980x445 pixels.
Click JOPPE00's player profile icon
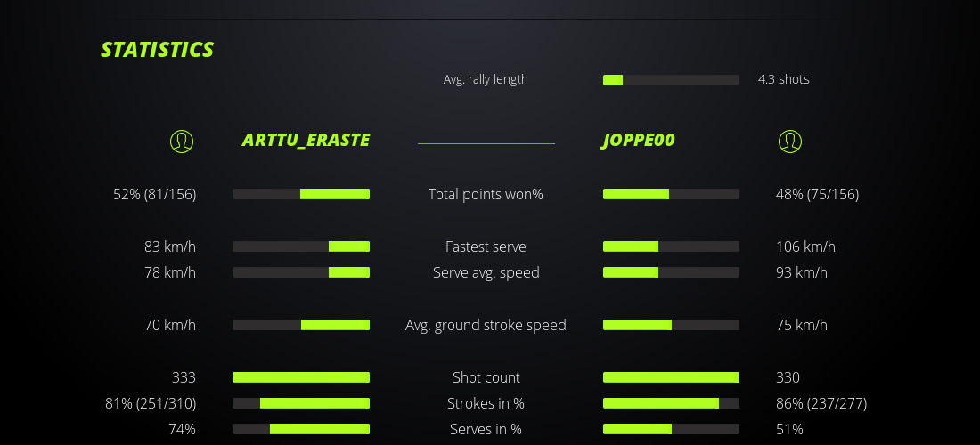point(790,141)
